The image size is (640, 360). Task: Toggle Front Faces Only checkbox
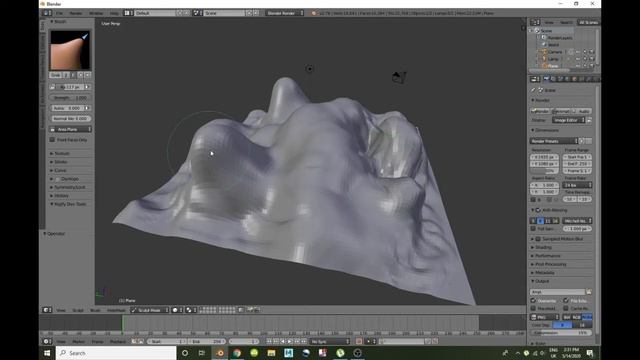tap(52, 140)
